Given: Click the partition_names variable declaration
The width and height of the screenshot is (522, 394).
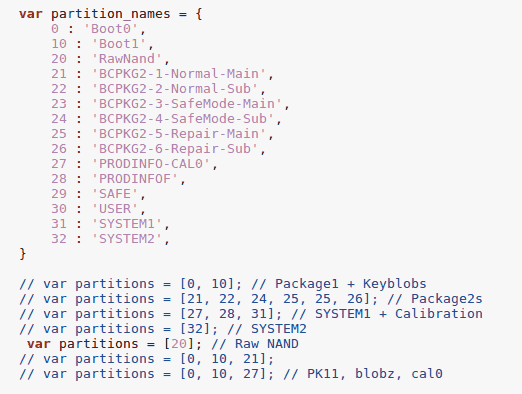Looking at the screenshot, I should click(111, 14).
